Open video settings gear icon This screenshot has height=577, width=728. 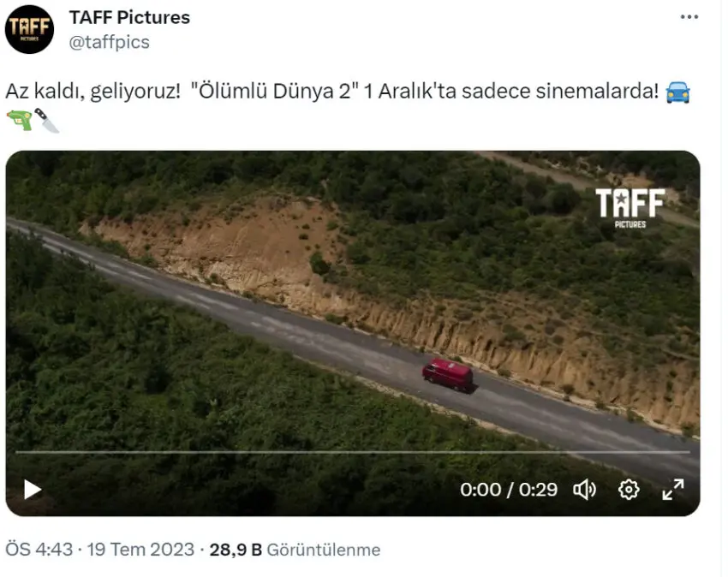(629, 490)
